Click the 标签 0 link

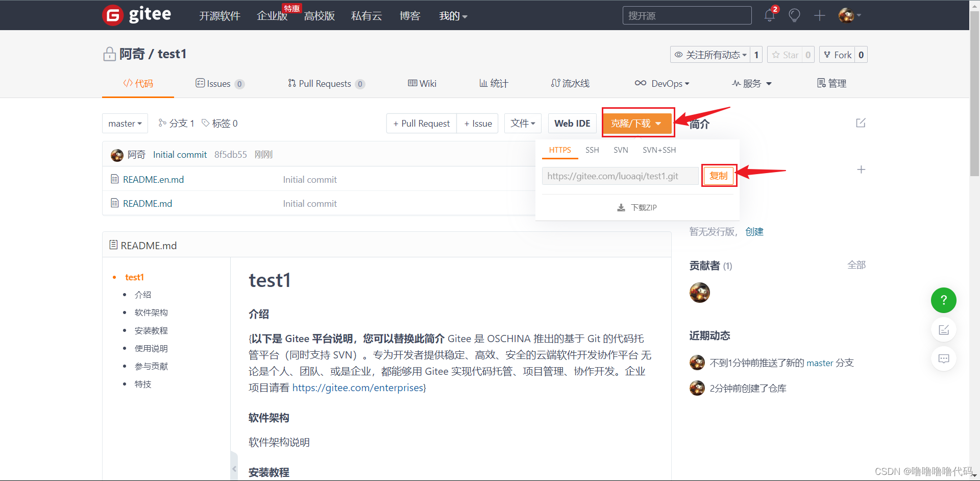coord(219,124)
